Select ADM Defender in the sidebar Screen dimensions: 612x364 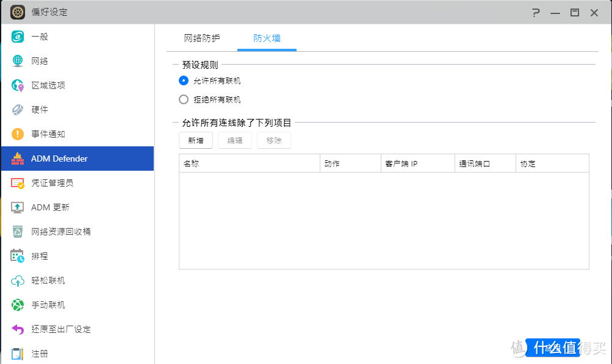(77, 159)
